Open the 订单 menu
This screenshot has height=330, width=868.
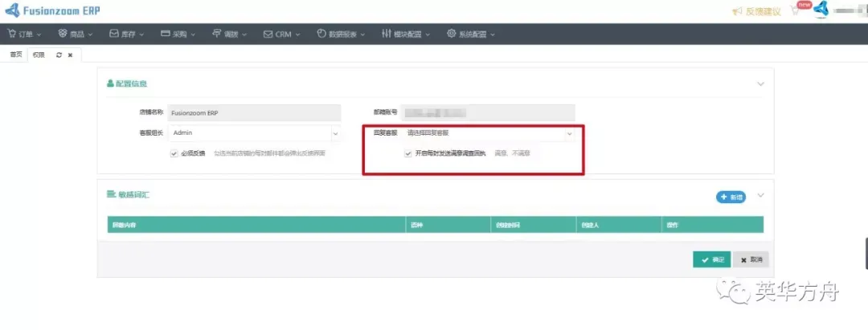click(x=24, y=34)
